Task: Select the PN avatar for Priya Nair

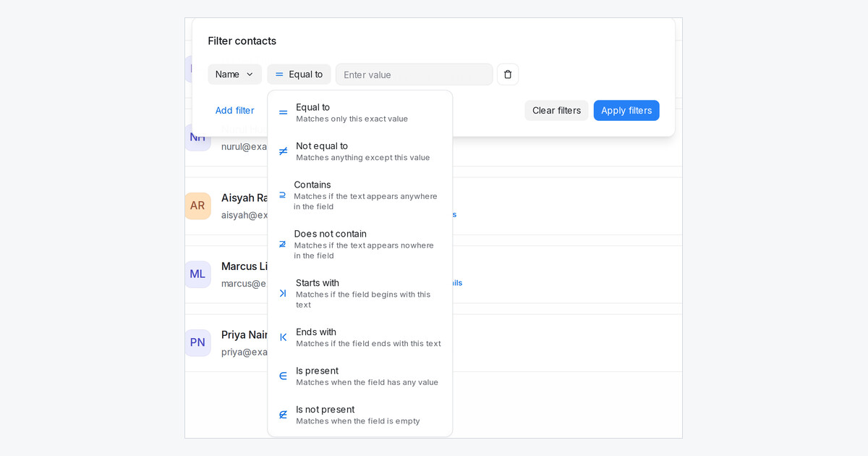Action: point(197,342)
